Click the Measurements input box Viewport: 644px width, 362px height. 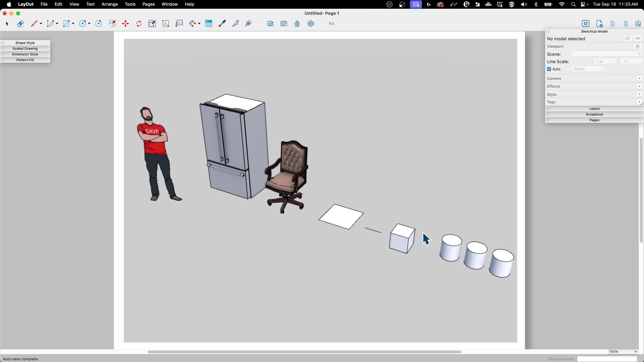pos(607,359)
